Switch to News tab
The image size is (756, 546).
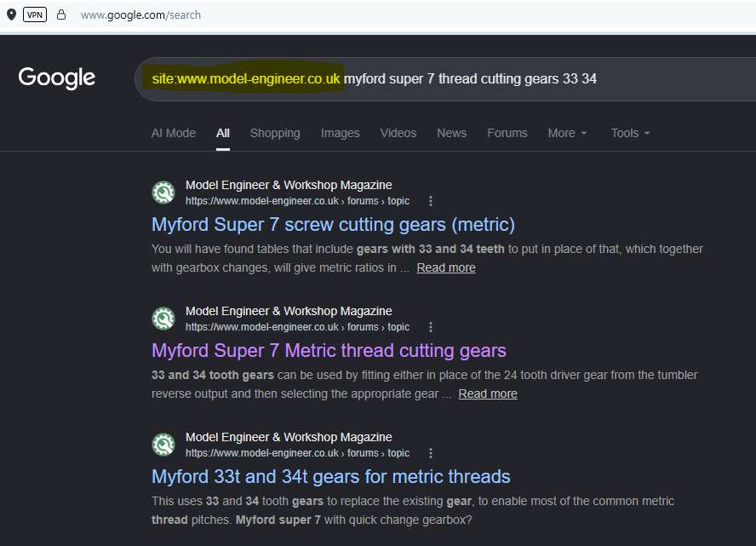click(451, 133)
